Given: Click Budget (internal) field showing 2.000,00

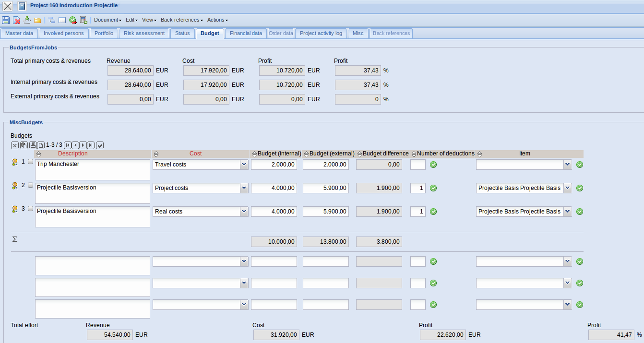Looking at the screenshot, I should [x=274, y=165].
